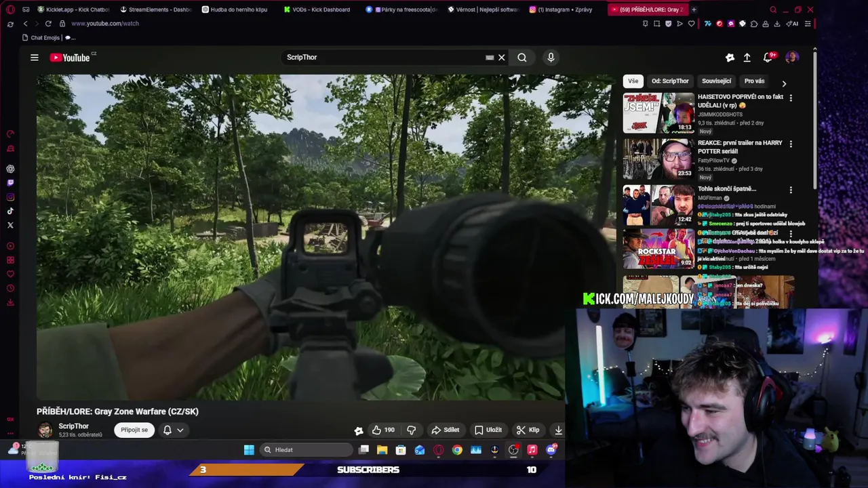This screenshot has height=488, width=868.
Task: Open the player icon in Opera sidebar
Action: [x=10, y=246]
